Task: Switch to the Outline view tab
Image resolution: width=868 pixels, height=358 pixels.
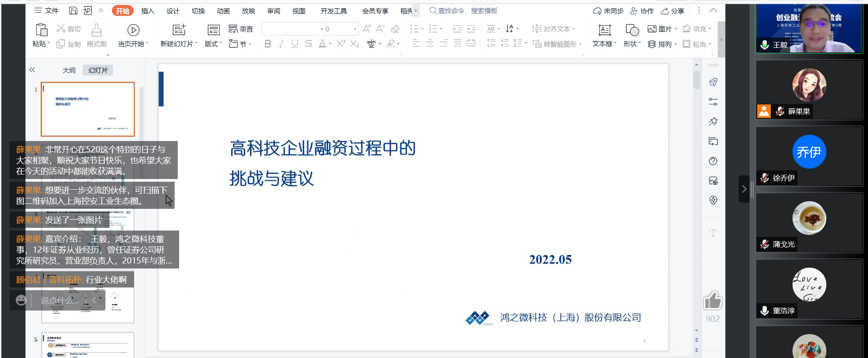Action: pyautogui.click(x=69, y=71)
